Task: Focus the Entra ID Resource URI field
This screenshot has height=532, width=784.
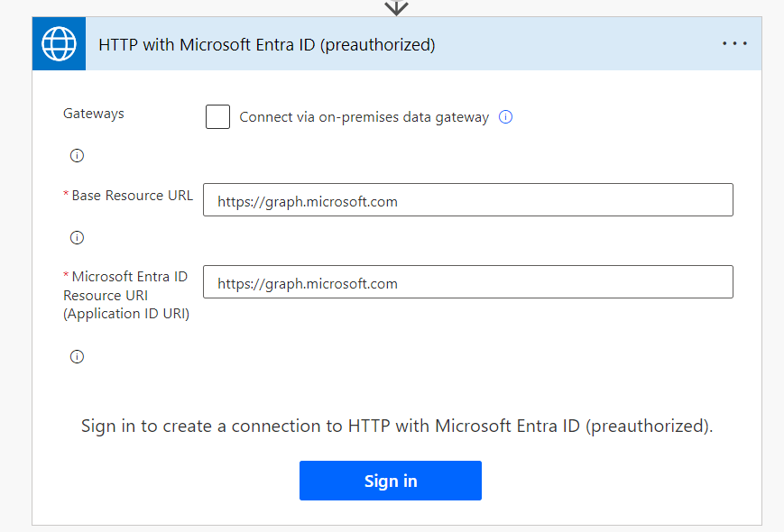Action: (467, 282)
